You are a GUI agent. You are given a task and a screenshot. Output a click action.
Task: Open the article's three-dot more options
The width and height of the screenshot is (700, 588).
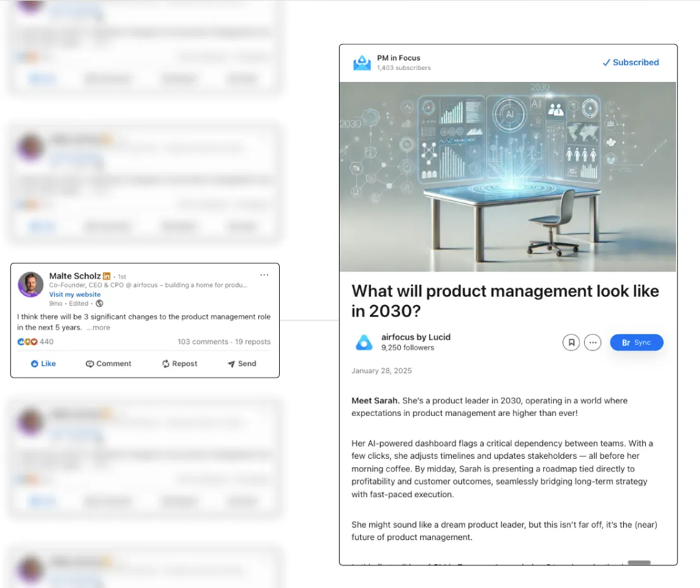[592, 343]
